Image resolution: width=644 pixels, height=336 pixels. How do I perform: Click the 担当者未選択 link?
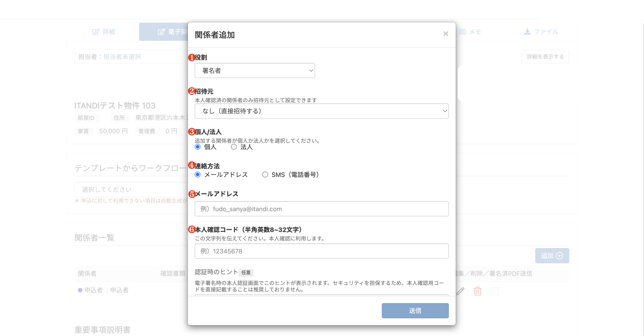pos(122,57)
